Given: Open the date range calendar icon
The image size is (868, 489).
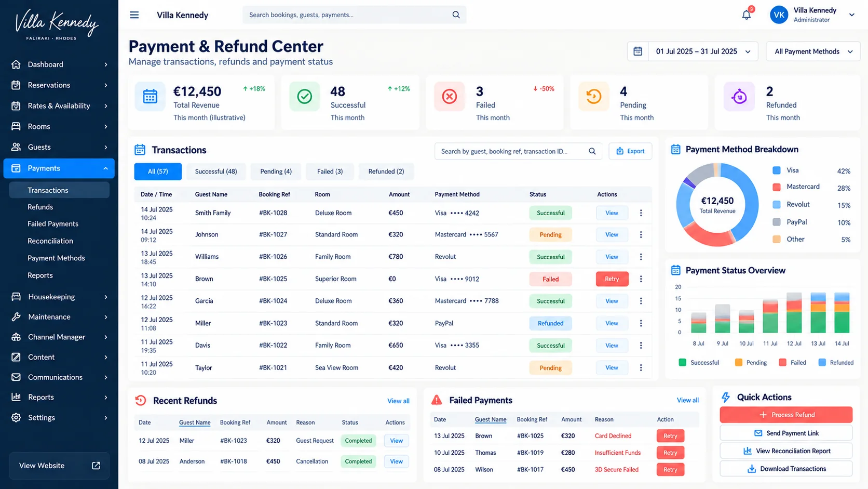Looking at the screenshot, I should 638,51.
